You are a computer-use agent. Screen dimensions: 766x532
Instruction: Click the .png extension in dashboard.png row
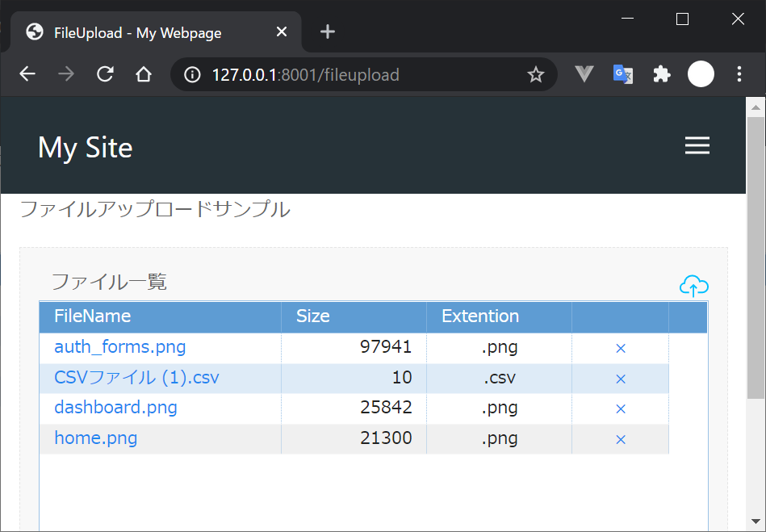coord(500,408)
